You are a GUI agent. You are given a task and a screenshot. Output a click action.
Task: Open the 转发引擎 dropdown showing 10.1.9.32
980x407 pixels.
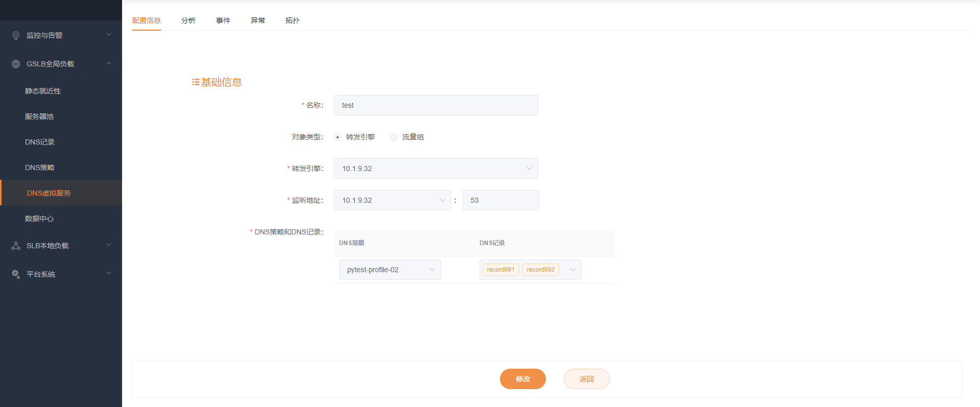point(436,169)
